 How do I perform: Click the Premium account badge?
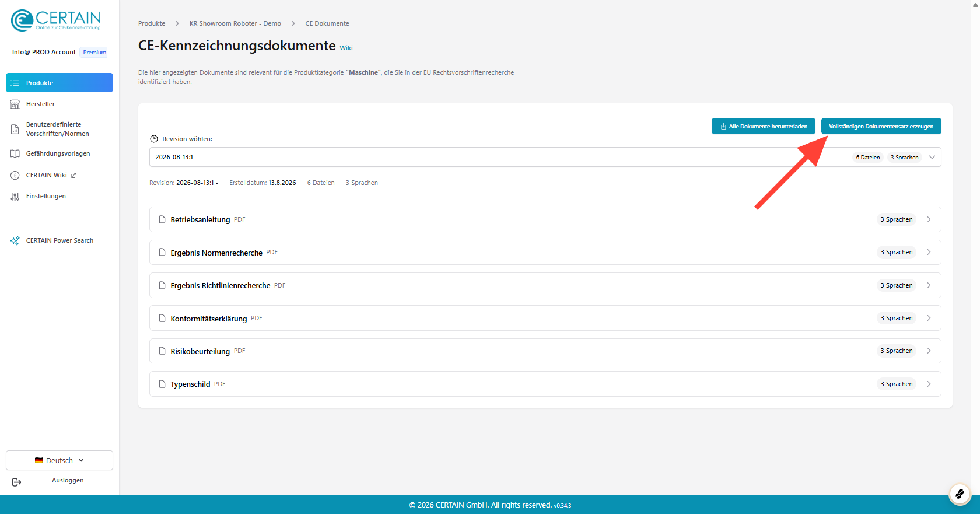(94, 52)
